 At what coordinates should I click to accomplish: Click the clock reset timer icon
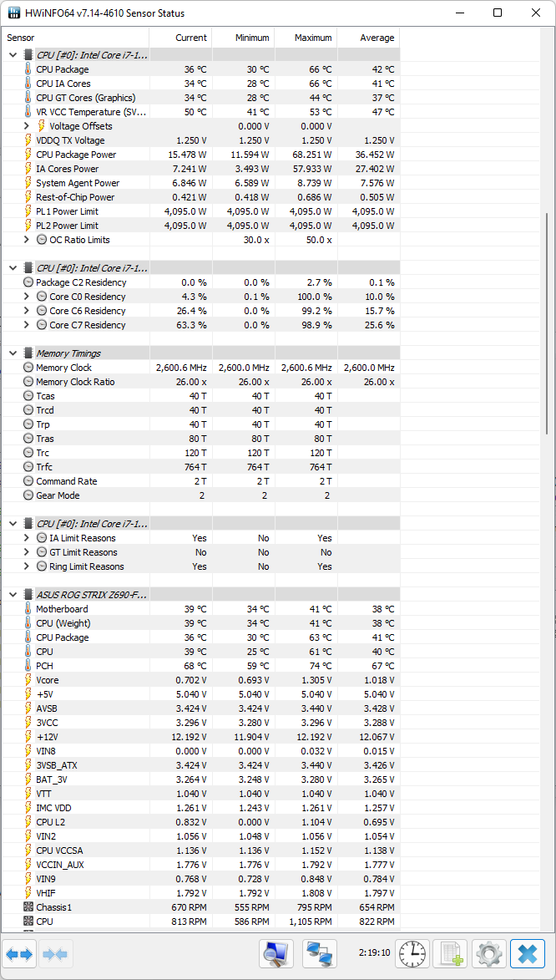(413, 954)
